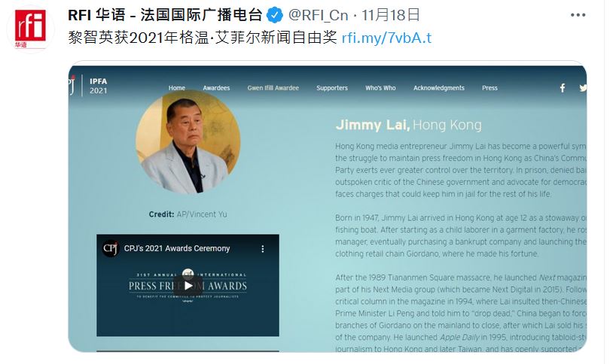Open the tweet's three-dot more menu
Screen dimensions: 613x364
(578, 15)
